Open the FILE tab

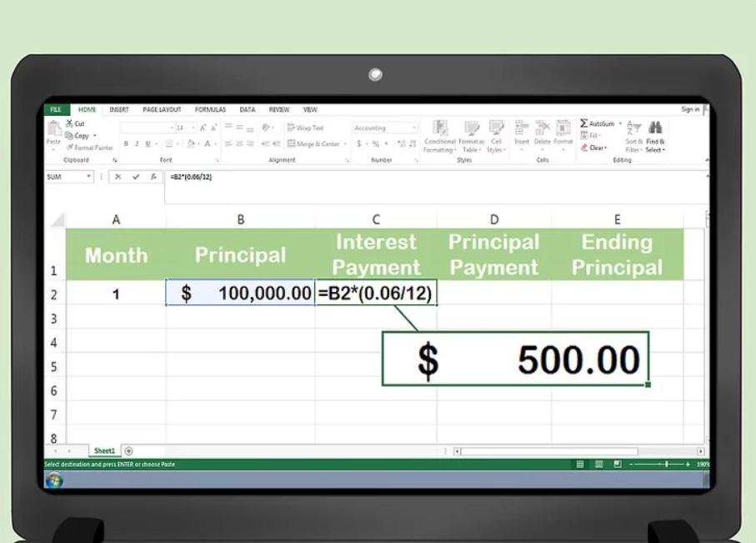56,109
